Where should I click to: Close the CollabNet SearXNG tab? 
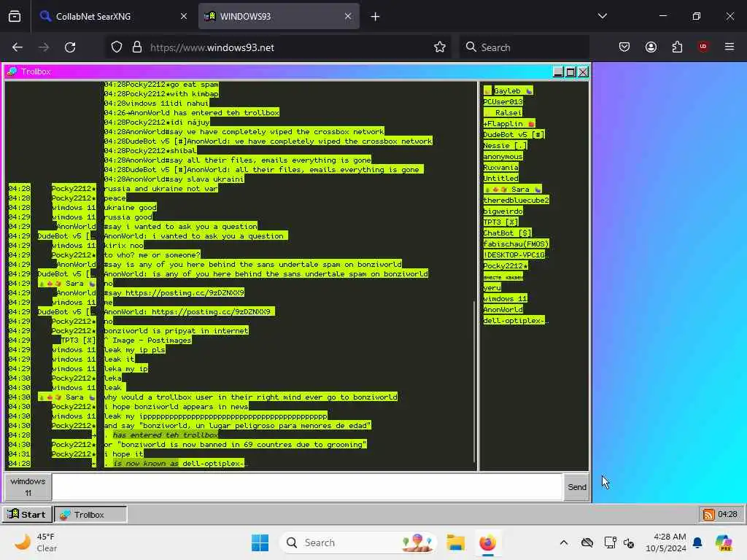pyautogui.click(x=184, y=16)
